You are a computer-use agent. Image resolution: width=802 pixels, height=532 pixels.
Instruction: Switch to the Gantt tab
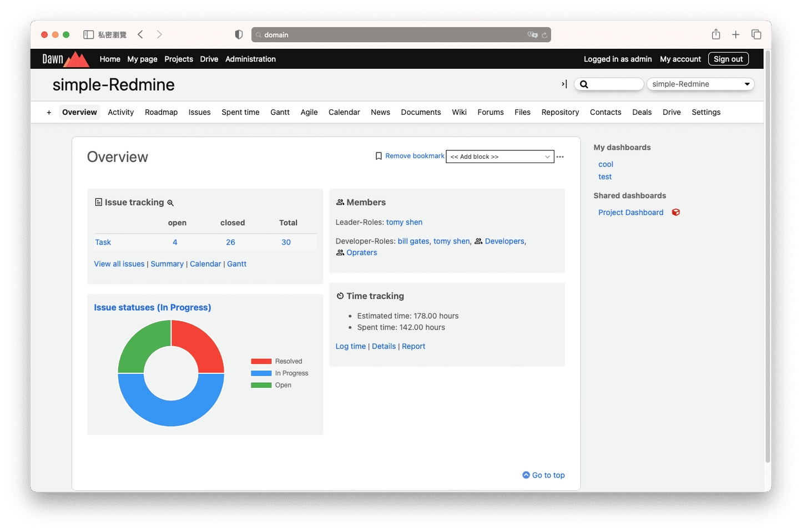click(280, 112)
